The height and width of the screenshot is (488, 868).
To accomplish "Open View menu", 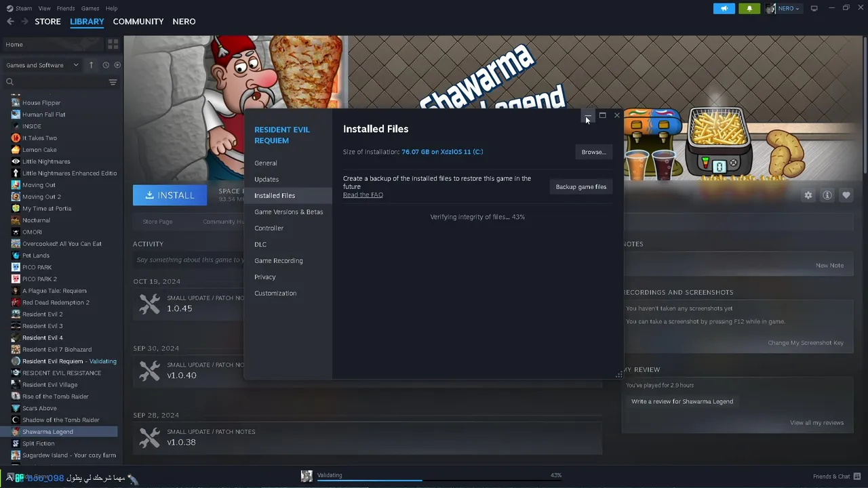I will tap(45, 8).
